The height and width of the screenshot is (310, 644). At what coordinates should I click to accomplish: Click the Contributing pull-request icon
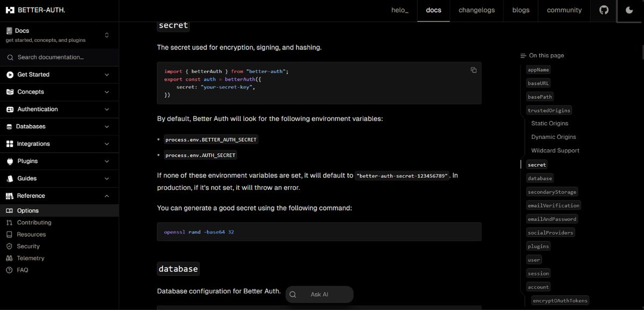coord(9,223)
